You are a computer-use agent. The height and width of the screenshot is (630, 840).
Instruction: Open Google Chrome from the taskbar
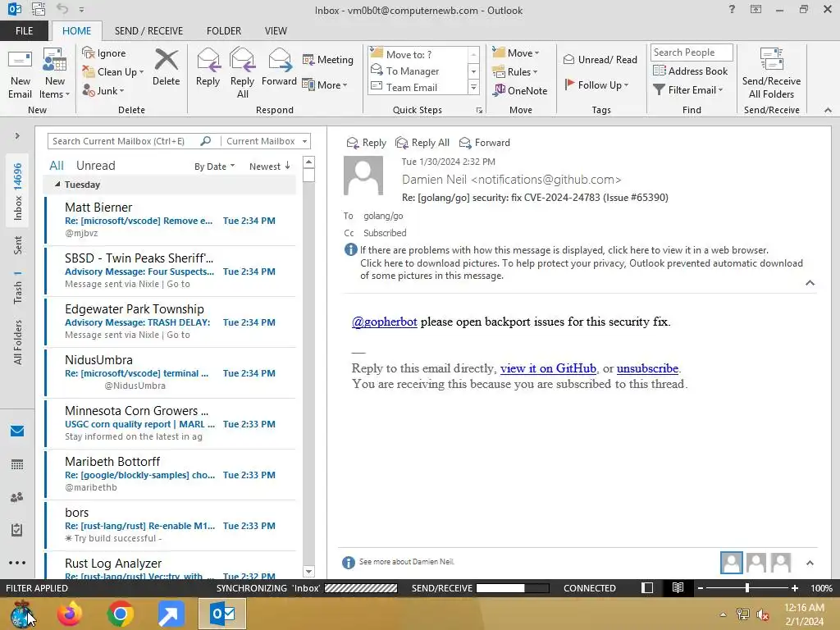click(x=120, y=614)
